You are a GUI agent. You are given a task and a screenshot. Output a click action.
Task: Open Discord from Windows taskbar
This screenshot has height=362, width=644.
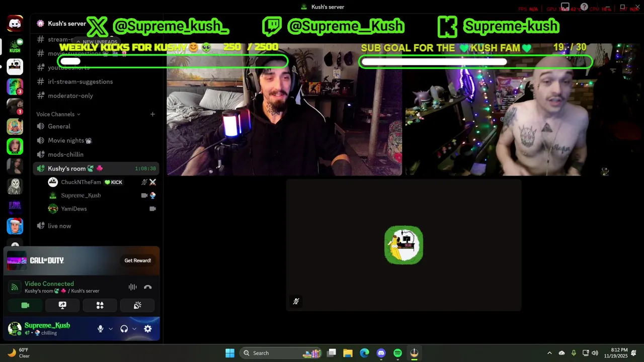(381, 353)
